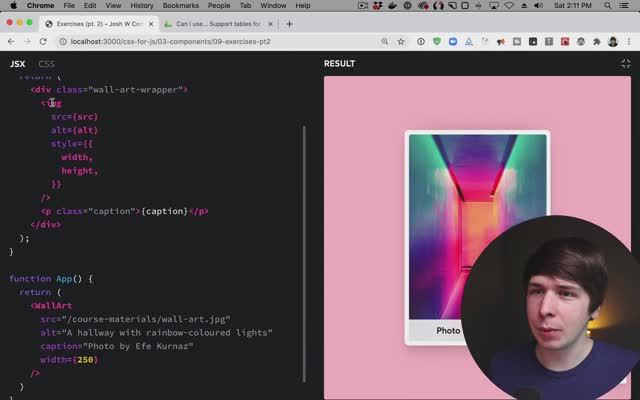Close the Can I use tab
Viewport: 640px width, 400px height.
[270, 24]
